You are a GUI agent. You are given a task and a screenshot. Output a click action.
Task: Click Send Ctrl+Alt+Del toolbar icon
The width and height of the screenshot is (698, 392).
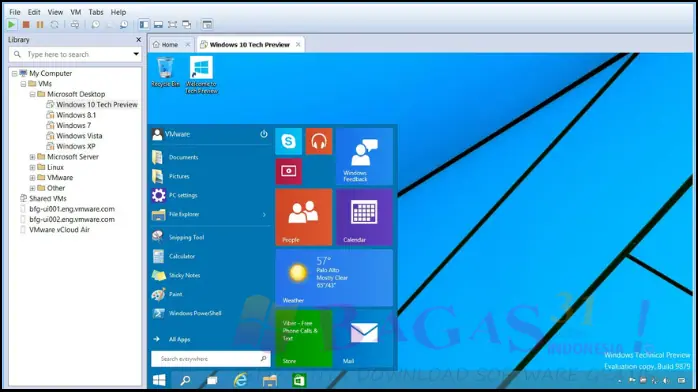click(x=75, y=25)
